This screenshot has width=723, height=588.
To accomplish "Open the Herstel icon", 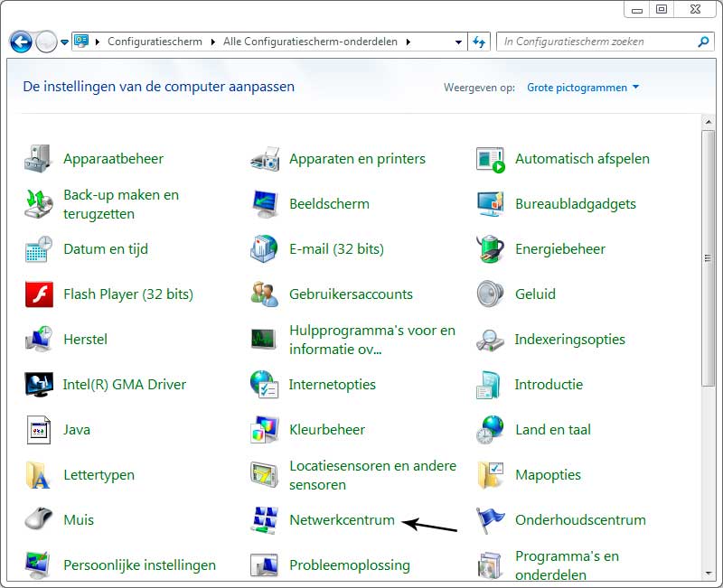I will [38, 339].
